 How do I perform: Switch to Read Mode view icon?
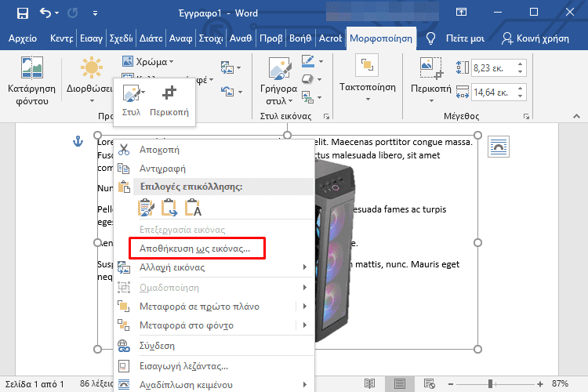point(370,383)
